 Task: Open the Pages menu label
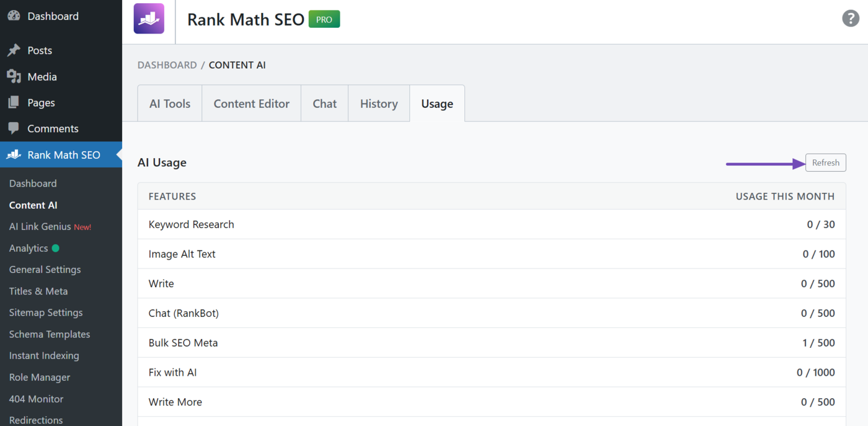42,103
